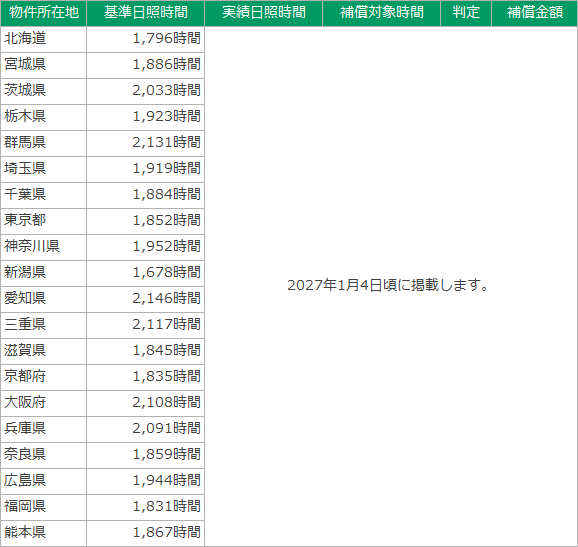Click the 実績日照時間 column header
578x547 pixels.
[x=264, y=13]
